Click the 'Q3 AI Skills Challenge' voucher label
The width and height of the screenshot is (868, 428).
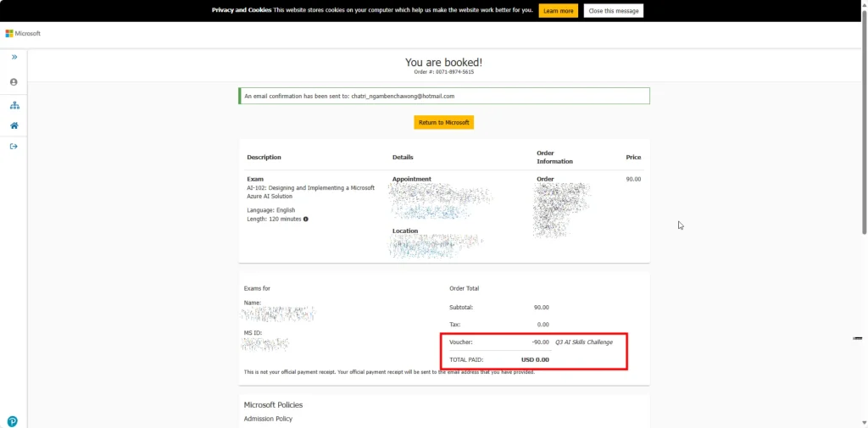[x=584, y=342]
